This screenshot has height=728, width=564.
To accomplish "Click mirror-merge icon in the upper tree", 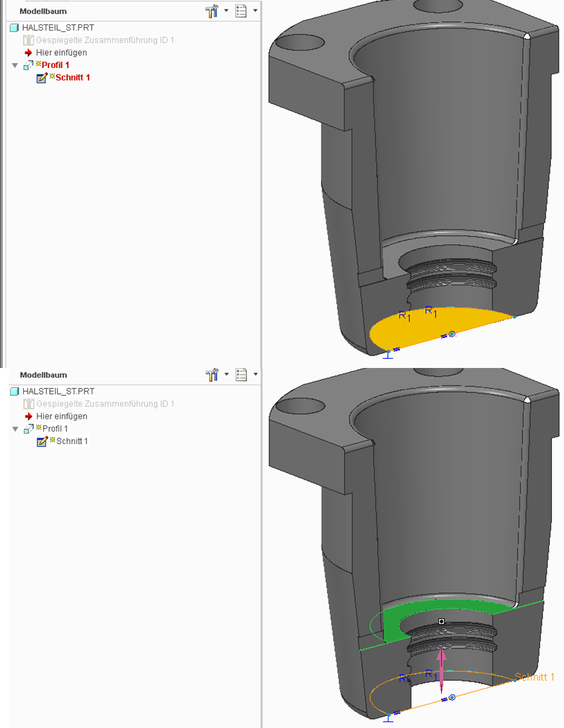I will pos(29,40).
